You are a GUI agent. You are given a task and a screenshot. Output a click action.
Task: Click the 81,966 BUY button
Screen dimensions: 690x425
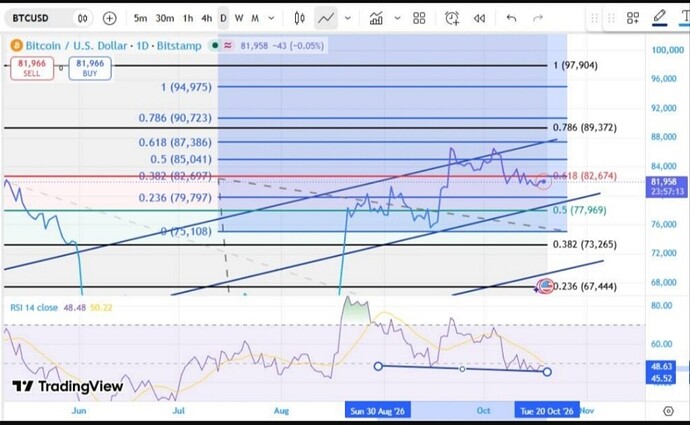pyautogui.click(x=90, y=68)
